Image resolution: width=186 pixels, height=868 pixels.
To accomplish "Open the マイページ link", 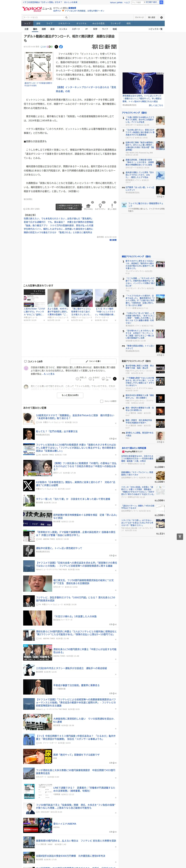I will click(139, 18).
